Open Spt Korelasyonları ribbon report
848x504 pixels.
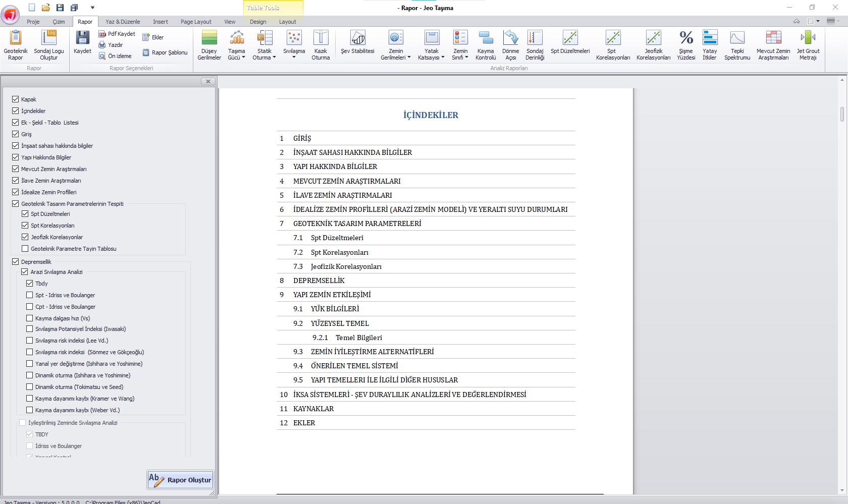point(613,45)
